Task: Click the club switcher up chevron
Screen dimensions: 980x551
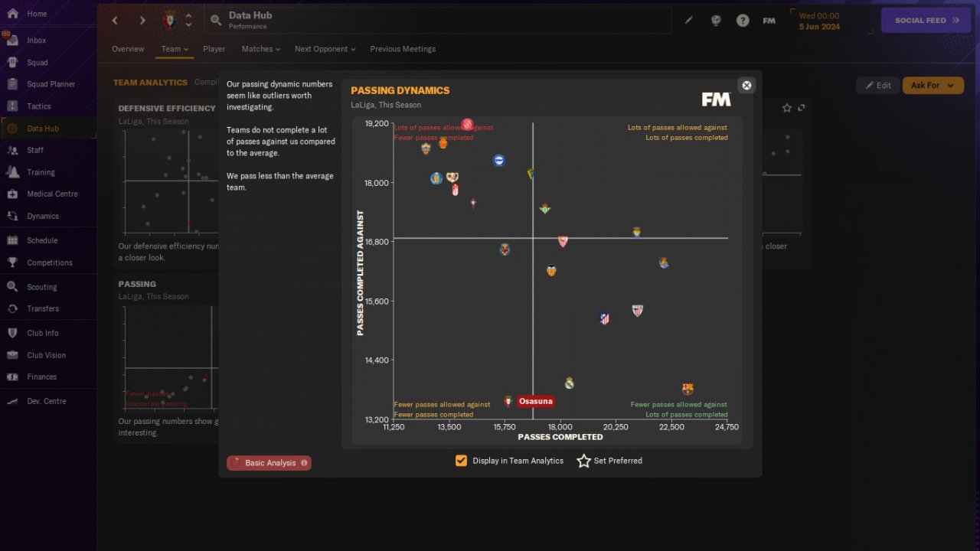Action: (x=188, y=15)
